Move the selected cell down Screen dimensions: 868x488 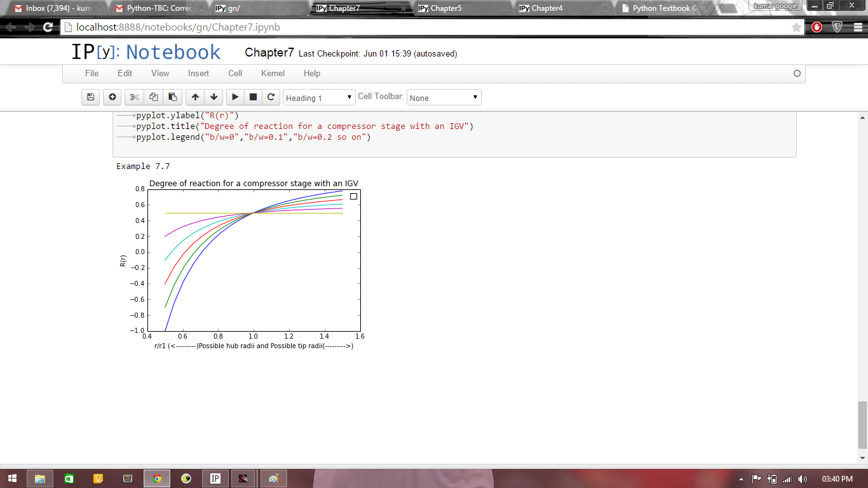214,97
